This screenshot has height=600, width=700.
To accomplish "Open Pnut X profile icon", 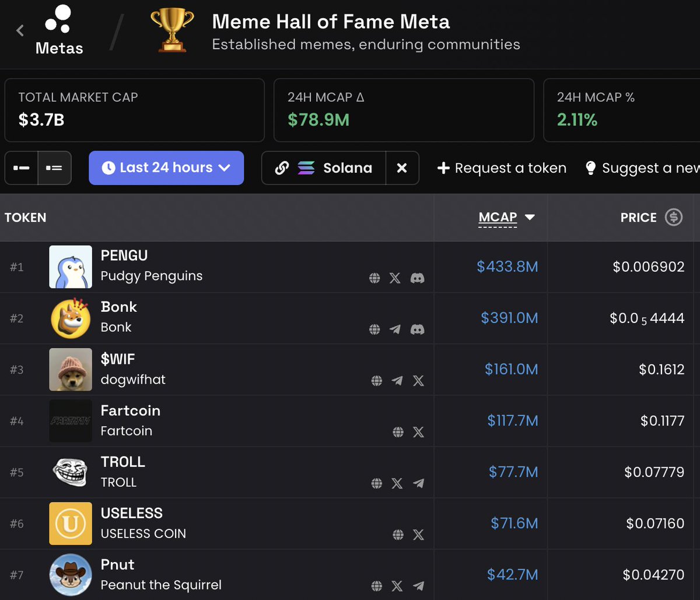I will point(397,586).
